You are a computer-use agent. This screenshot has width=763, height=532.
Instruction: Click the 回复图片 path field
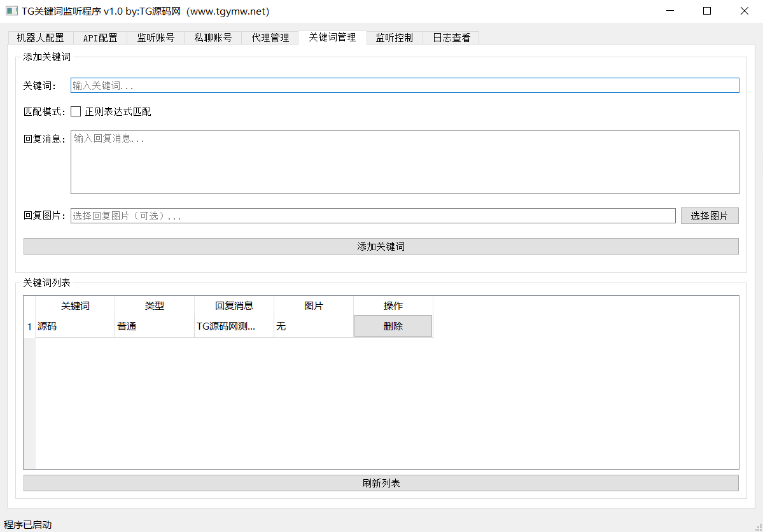click(372, 216)
